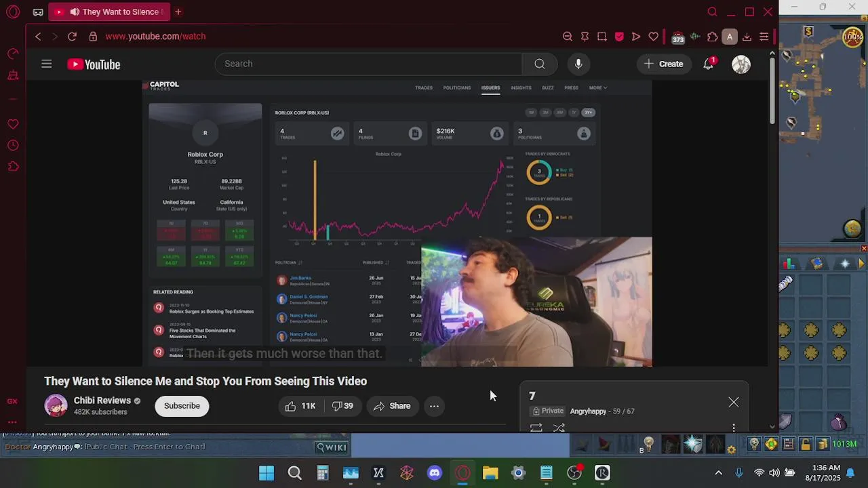Click the YouTube Search field

tap(368, 64)
